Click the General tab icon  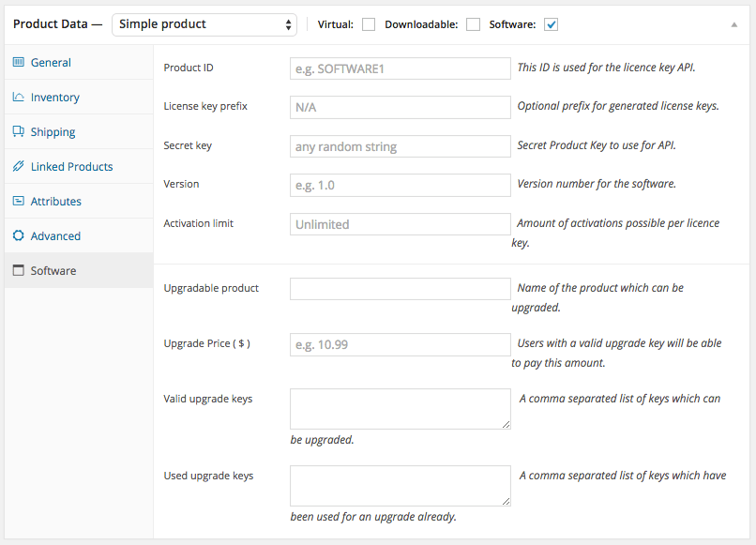[19, 63]
